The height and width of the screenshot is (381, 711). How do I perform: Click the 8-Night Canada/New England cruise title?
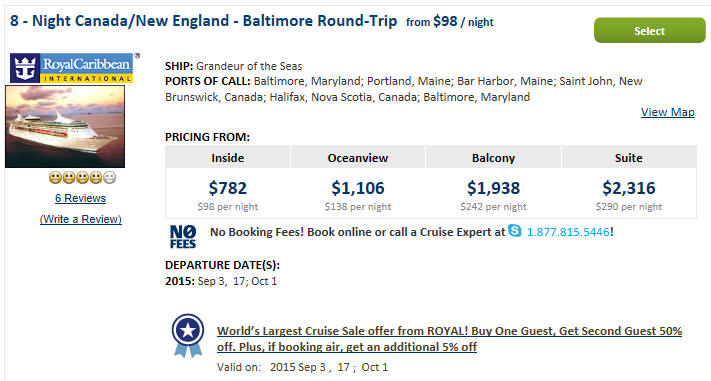point(204,21)
